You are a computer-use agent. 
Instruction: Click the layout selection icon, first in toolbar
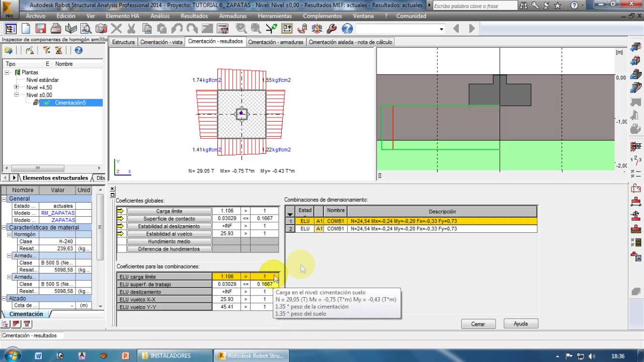coord(11,29)
